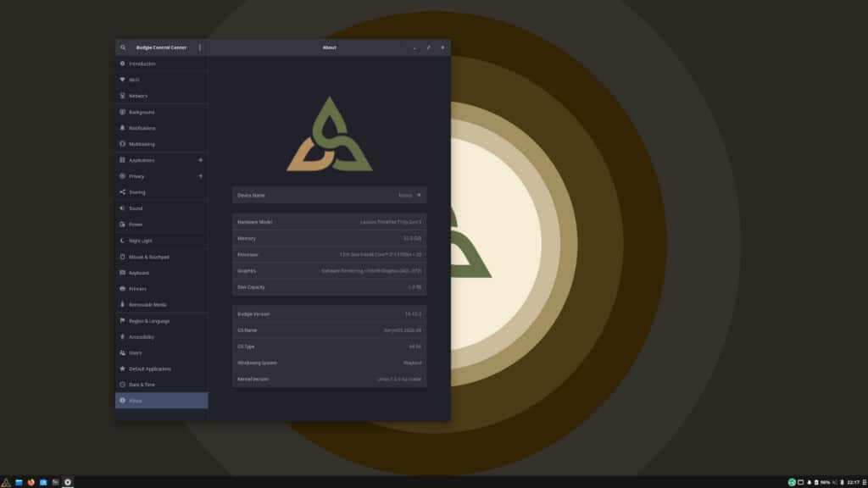Image resolution: width=868 pixels, height=488 pixels.
Task: Select the highlighted About entry
Action: coord(162,401)
